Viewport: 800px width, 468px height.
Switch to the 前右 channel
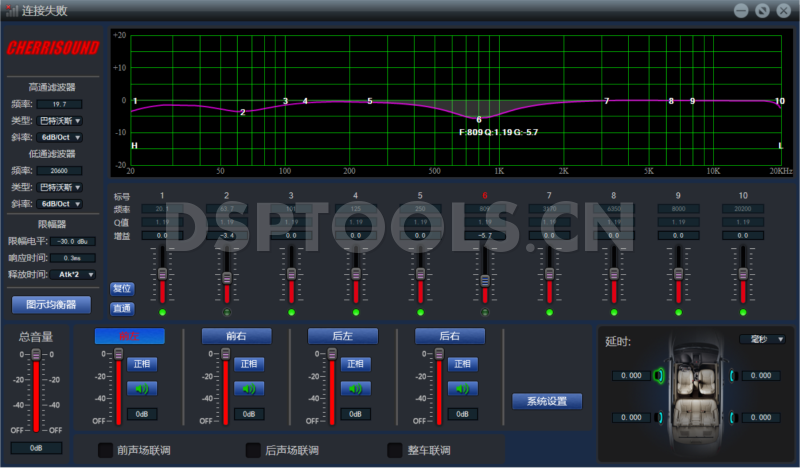click(236, 336)
